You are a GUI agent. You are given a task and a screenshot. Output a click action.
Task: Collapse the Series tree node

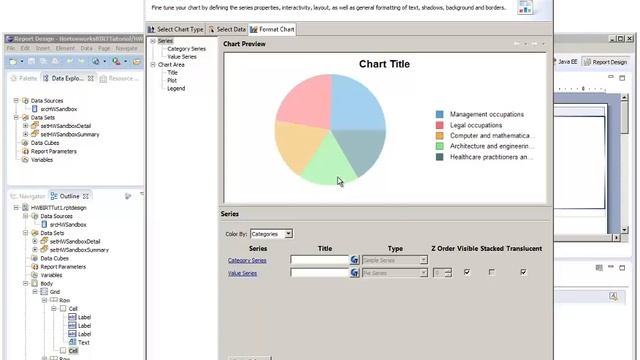(x=153, y=41)
